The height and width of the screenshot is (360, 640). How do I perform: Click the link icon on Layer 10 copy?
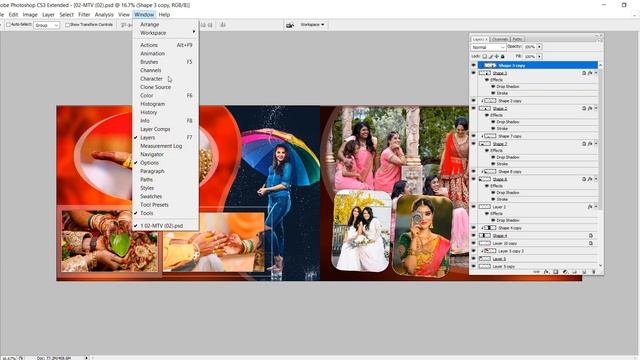click(591, 243)
